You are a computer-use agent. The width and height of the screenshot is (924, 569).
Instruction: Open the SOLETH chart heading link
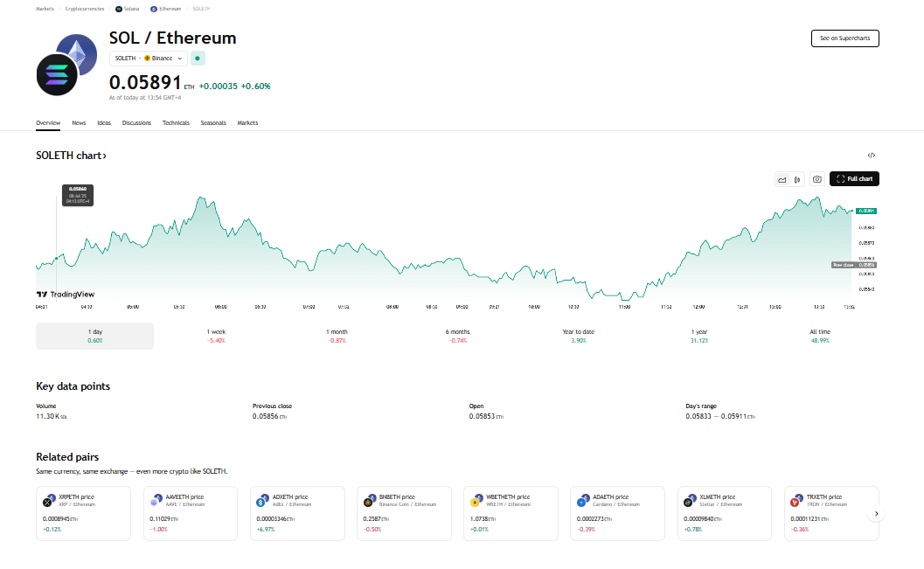tap(72, 156)
